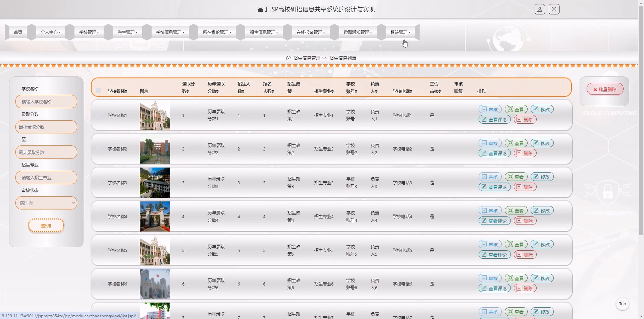The width and height of the screenshot is (644, 319).
Task: Click the 最小录取分数 input field
Action: coord(46,127)
